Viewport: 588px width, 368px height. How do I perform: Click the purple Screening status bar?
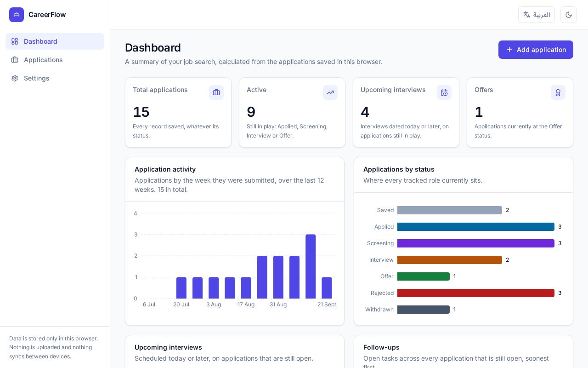(476, 243)
